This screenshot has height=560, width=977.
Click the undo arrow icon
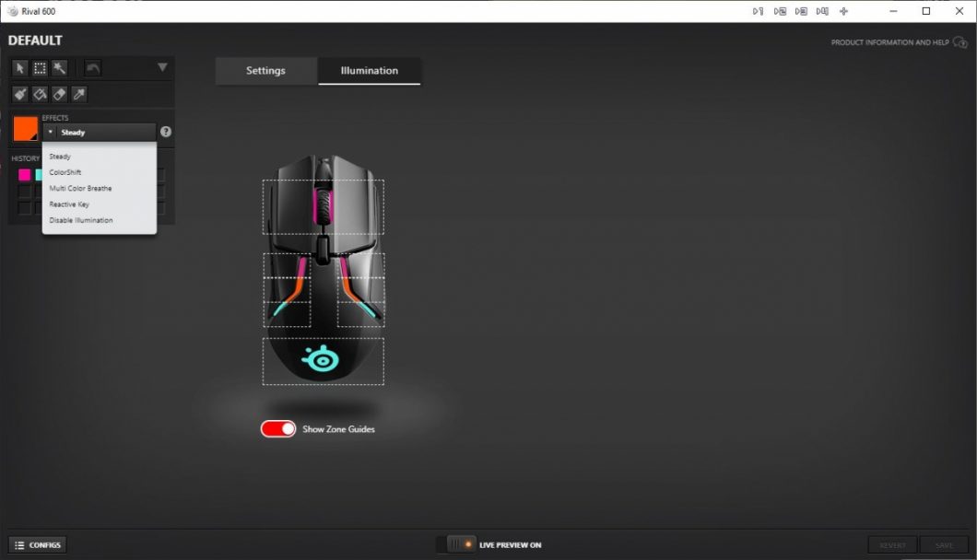[91, 67]
